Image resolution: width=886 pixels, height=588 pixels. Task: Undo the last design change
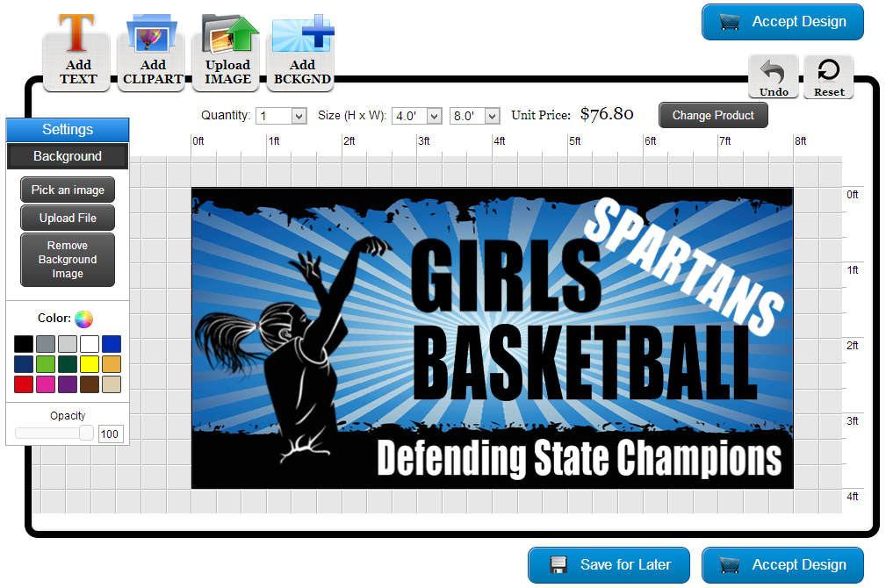(x=773, y=75)
